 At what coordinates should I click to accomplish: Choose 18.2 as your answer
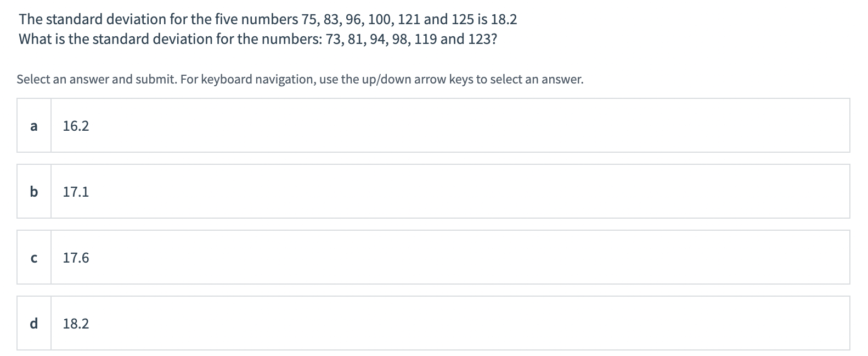[x=76, y=324]
